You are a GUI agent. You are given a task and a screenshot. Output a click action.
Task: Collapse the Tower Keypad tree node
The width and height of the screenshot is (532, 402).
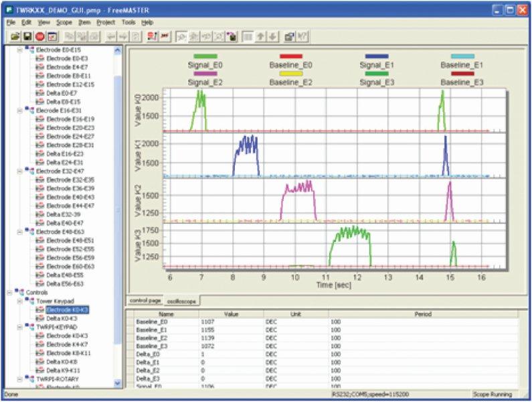click(19, 301)
